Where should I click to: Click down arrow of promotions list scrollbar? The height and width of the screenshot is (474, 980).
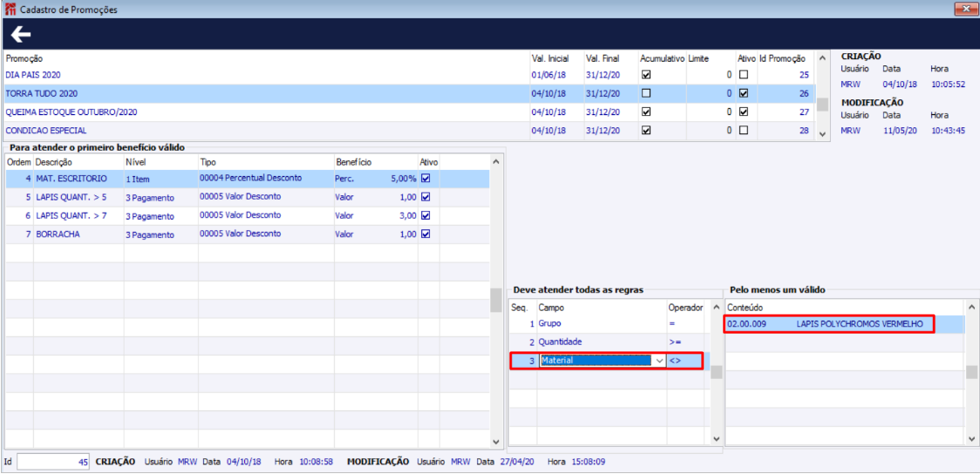(822, 133)
